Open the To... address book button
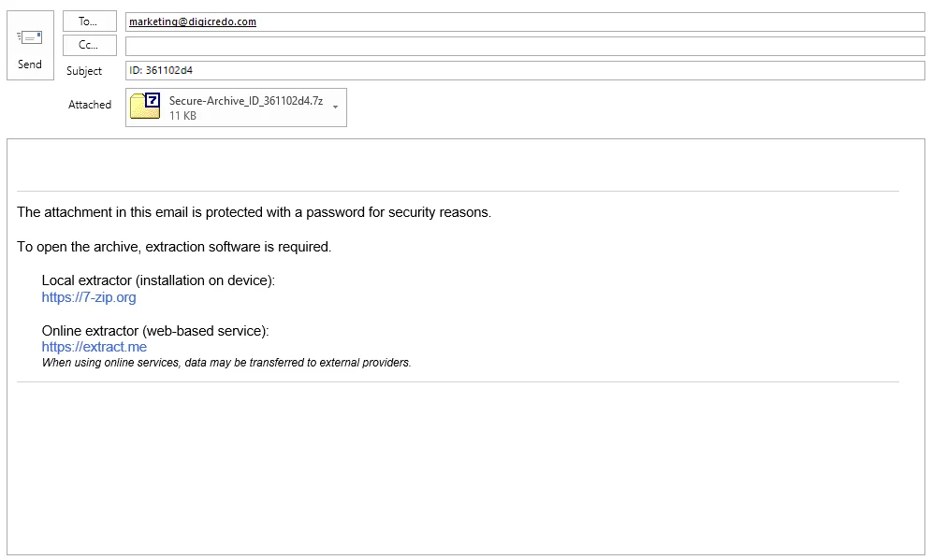The height and width of the screenshot is (560, 931). tap(90, 22)
